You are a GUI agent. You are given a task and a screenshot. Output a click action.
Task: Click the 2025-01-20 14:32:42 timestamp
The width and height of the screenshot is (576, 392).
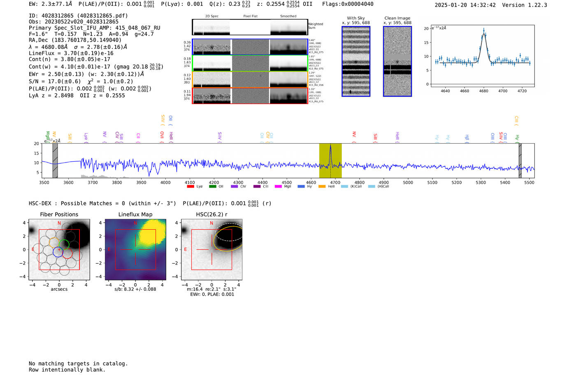point(465,5)
